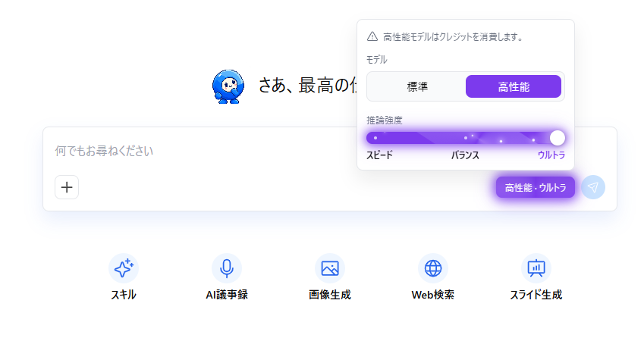
Task: Click the warning triangle icon
Action: 372,36
